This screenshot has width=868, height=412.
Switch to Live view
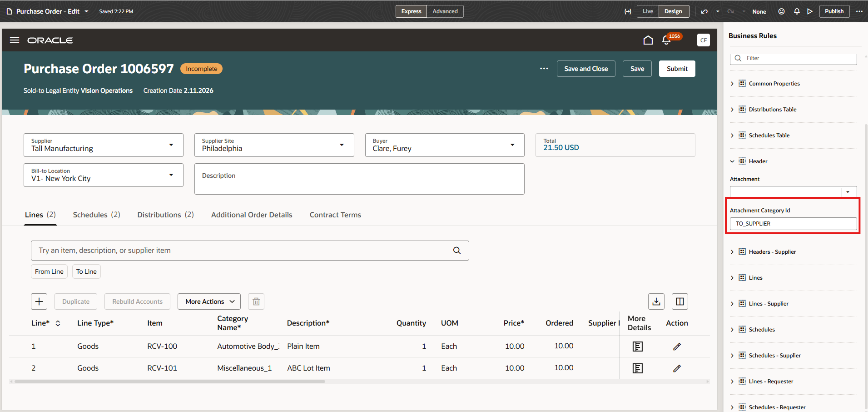(648, 11)
